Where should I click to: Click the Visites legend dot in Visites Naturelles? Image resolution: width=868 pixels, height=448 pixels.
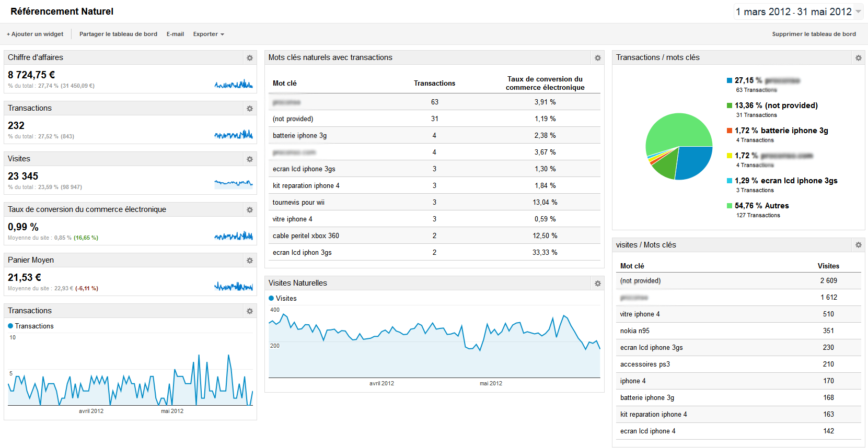[x=271, y=299]
